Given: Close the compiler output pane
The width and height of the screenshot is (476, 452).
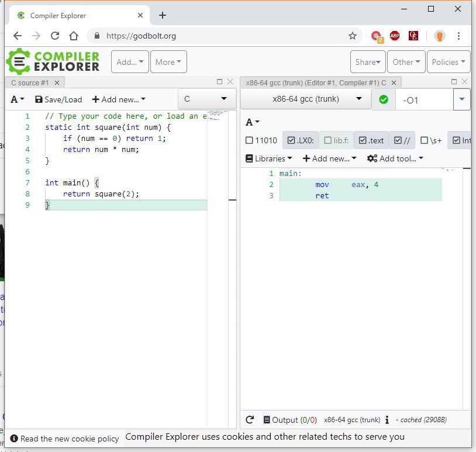Looking at the screenshot, I should [x=464, y=81].
